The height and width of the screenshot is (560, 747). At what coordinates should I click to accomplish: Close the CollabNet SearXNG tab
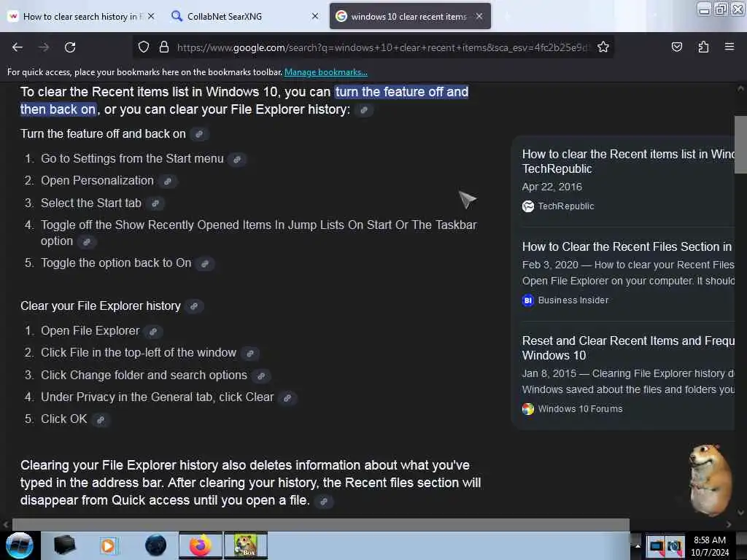tap(315, 16)
